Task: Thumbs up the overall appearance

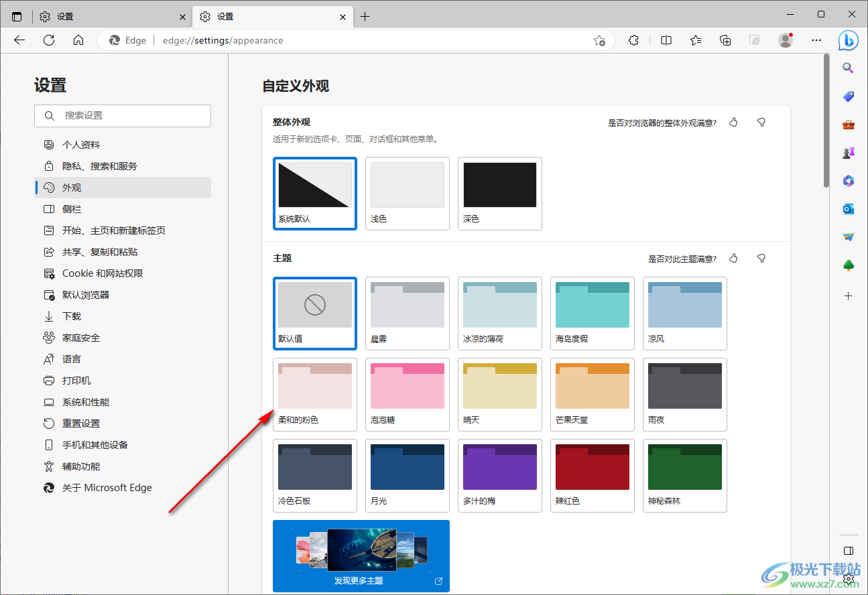Action: tap(733, 123)
